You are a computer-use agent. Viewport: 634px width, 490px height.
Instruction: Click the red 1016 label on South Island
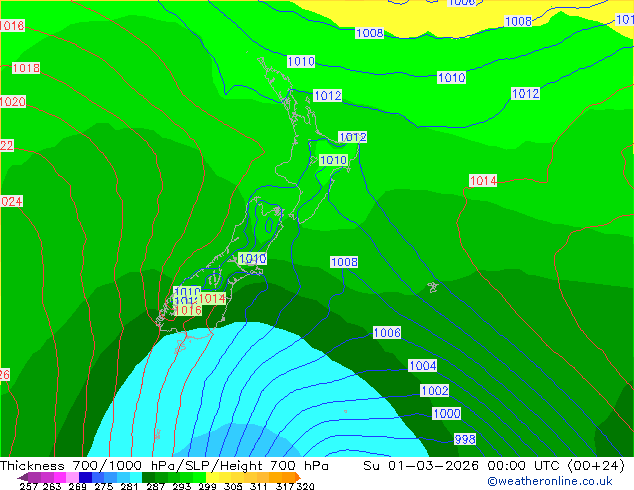[188, 310]
